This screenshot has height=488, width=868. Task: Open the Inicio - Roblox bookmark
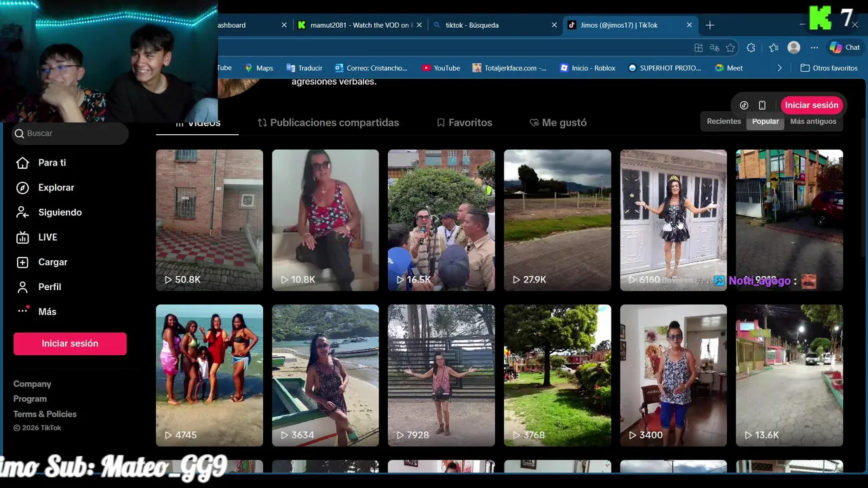click(x=588, y=68)
